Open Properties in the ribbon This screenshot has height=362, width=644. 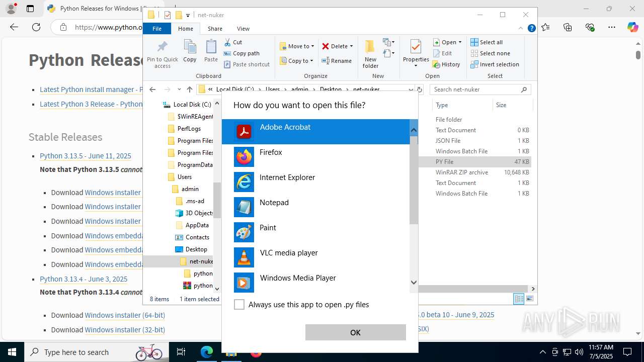(x=416, y=54)
